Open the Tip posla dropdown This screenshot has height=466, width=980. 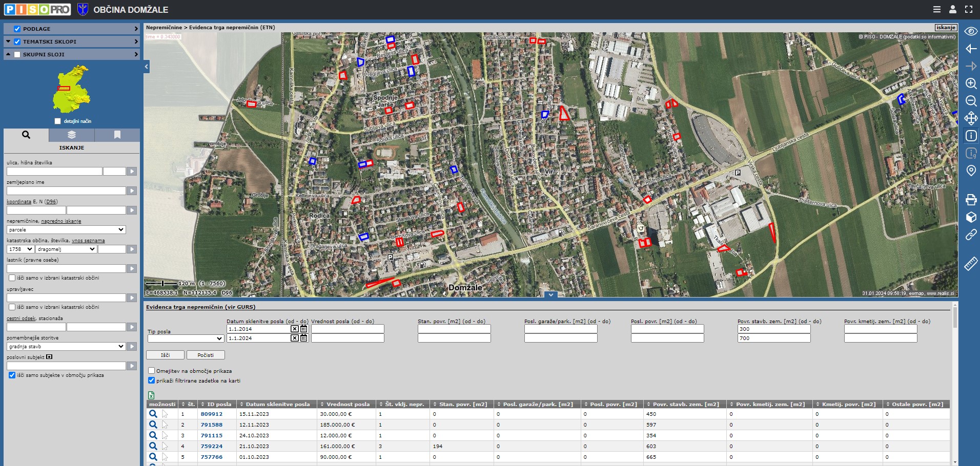coord(186,338)
